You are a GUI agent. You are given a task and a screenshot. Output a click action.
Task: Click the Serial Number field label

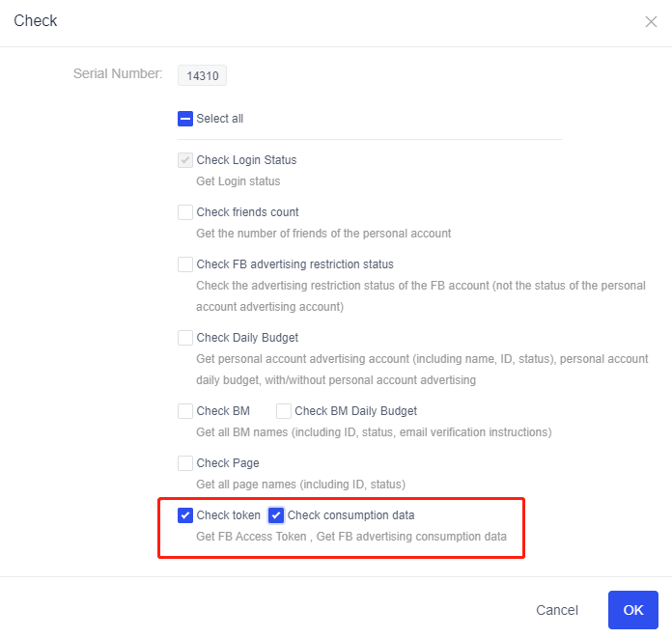tap(118, 73)
